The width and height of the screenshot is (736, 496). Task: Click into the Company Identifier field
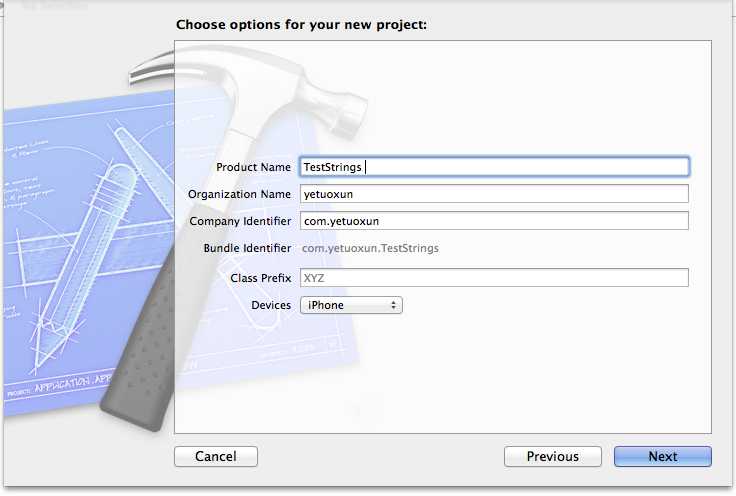pyautogui.click(x=494, y=221)
